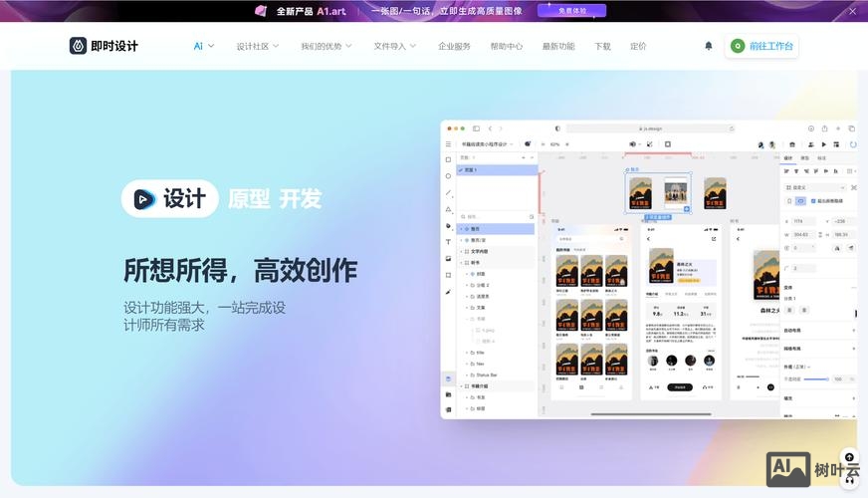
Task: Collapse the 书籍介绍 layer group arrow
Action: click(x=461, y=386)
